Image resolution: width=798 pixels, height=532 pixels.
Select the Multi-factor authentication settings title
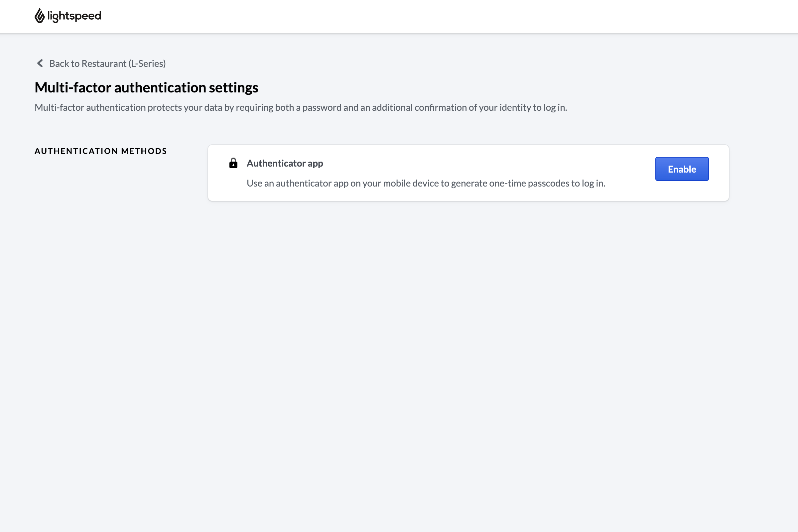[146, 87]
